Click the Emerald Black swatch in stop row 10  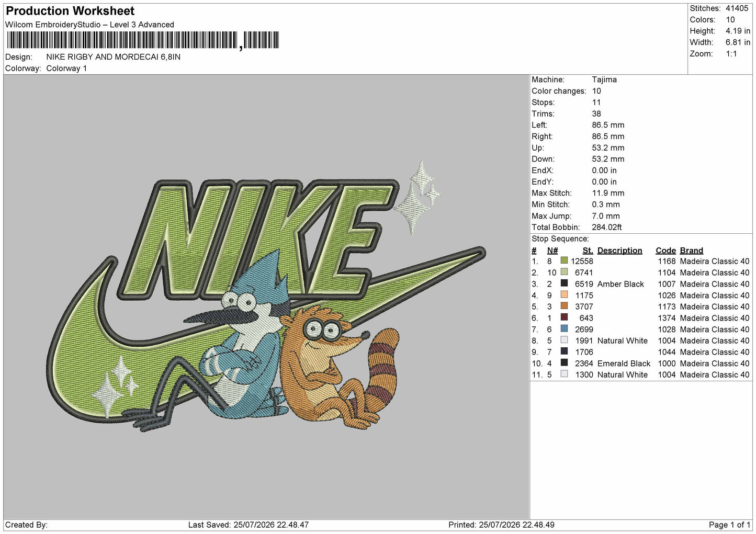coord(564,363)
